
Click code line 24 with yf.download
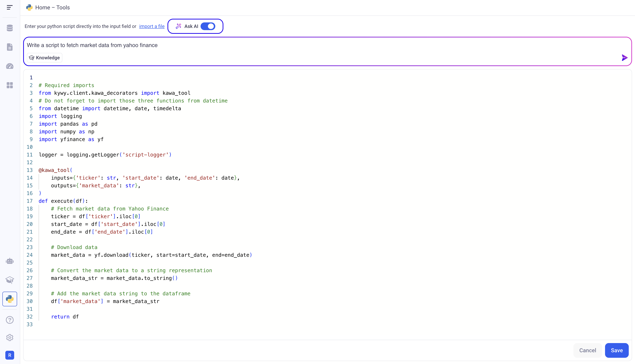tap(151, 255)
